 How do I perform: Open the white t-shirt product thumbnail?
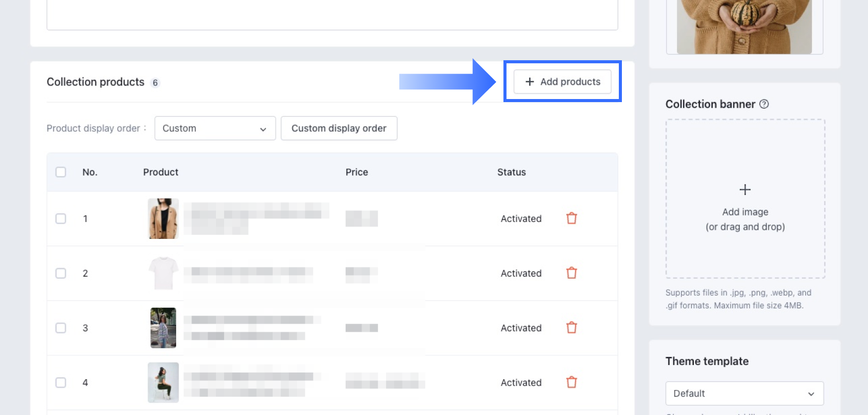163,273
